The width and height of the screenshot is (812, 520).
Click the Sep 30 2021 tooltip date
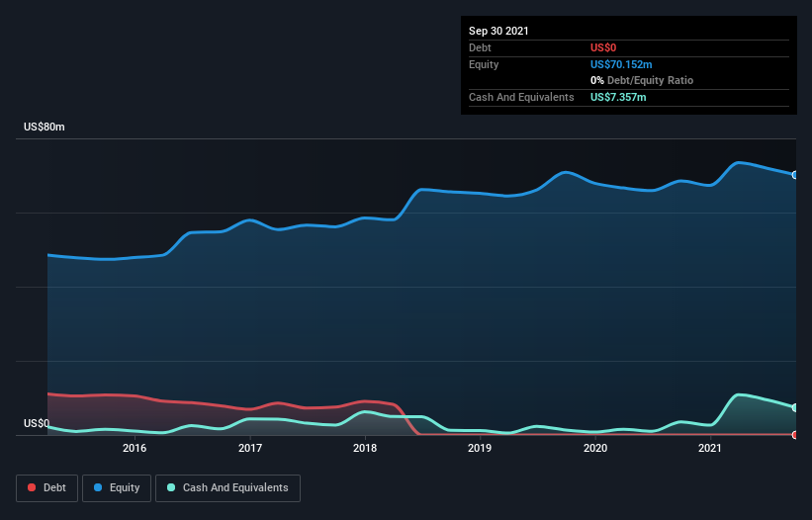coord(498,31)
